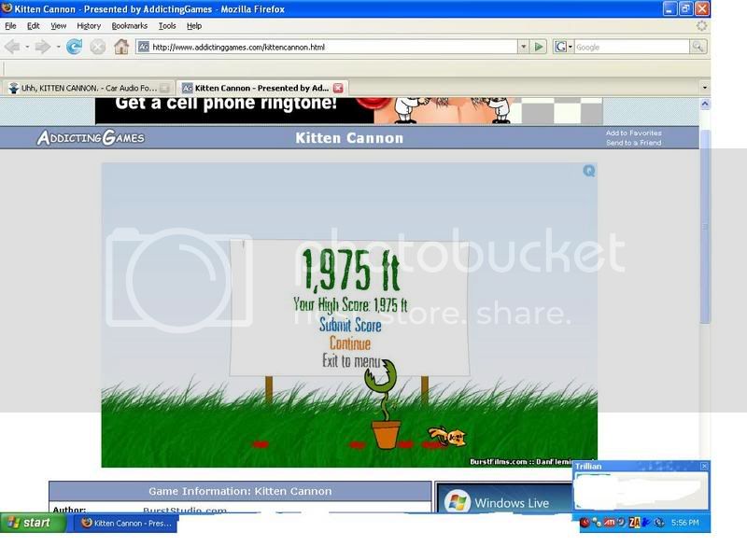Click the green Go arrow beside address bar
Viewport: 747px width, 560px height.
[539, 47]
